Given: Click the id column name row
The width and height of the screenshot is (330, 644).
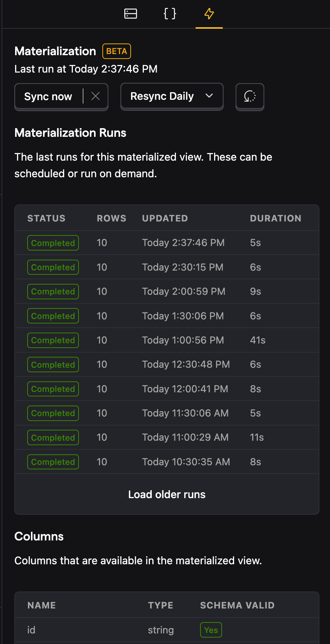Looking at the screenshot, I should pos(167,630).
